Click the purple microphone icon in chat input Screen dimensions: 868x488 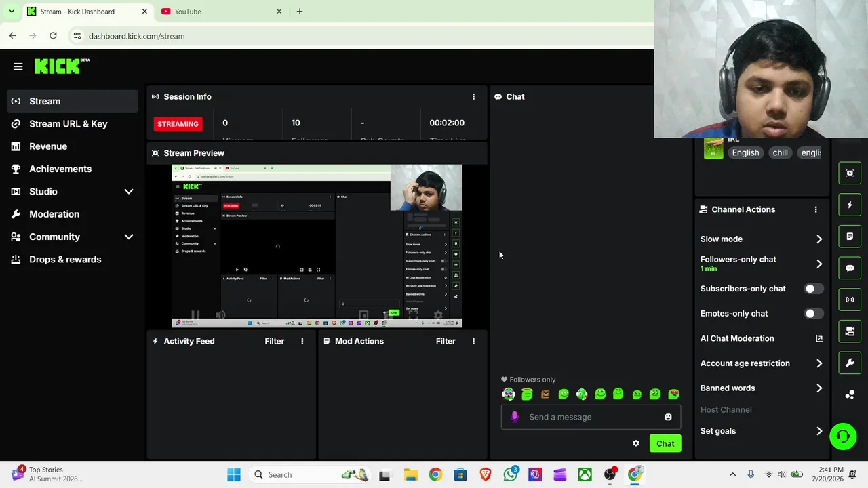click(x=514, y=417)
